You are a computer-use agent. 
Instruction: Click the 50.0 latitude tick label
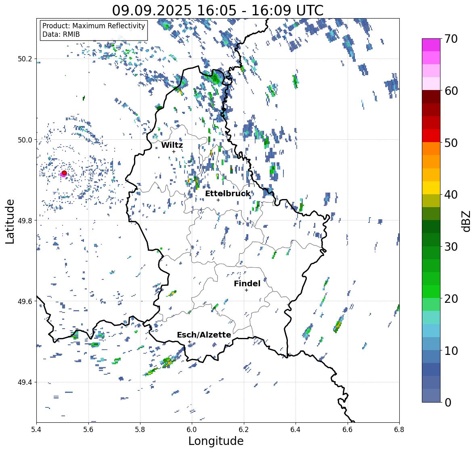[25, 140]
